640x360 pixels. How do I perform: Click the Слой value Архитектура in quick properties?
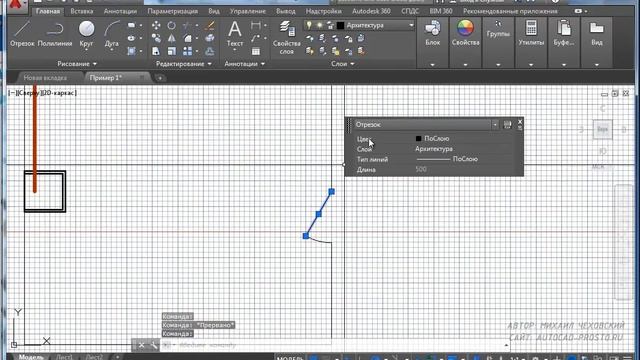(x=434, y=149)
